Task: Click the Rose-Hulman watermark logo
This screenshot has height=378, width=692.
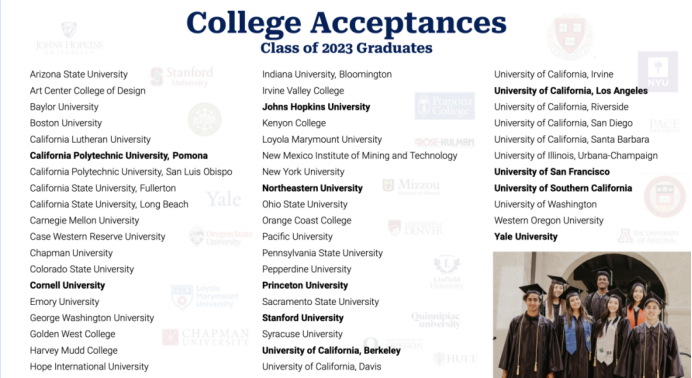Action: point(444,142)
